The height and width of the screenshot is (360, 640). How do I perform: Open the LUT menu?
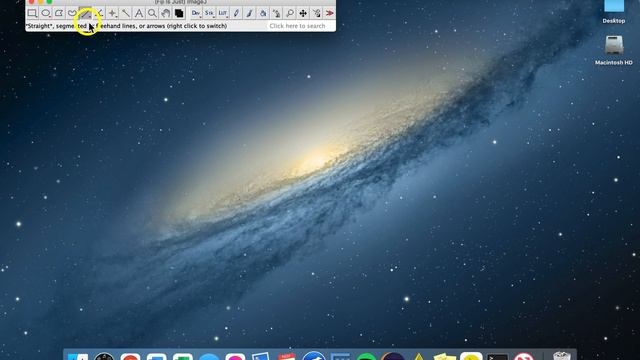[x=222, y=13]
